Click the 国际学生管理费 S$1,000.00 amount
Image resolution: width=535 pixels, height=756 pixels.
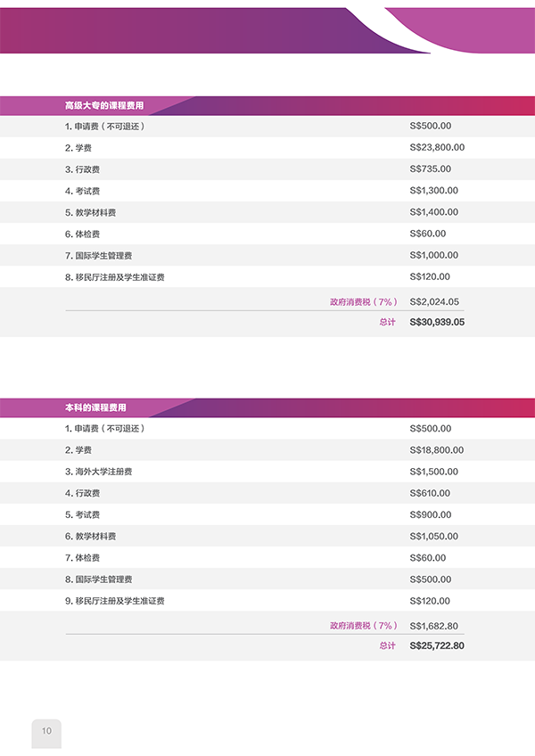pos(433,255)
